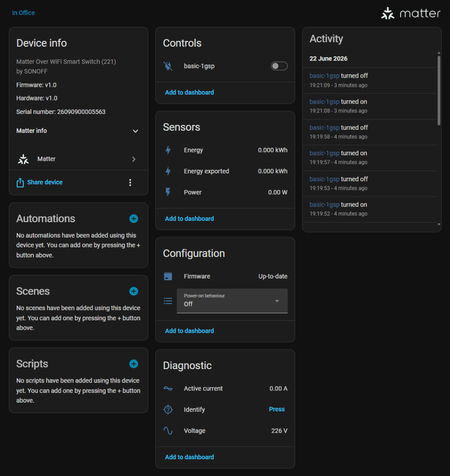The height and width of the screenshot is (476, 450).
Task: Toggle the basic-1gsp switch on
Action: pyautogui.click(x=279, y=66)
